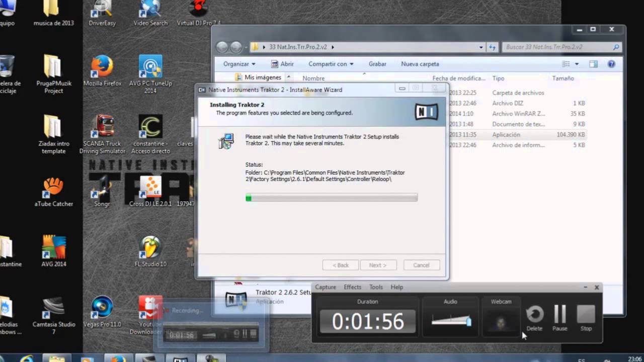
Task: Launch the DriverEasy desktop shortcut
Action: click(102, 13)
